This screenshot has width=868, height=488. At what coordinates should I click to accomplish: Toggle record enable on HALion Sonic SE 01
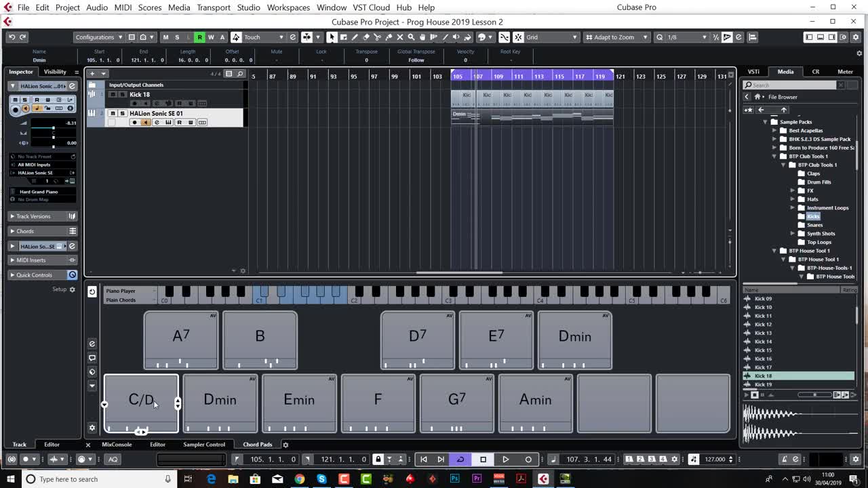(134, 122)
